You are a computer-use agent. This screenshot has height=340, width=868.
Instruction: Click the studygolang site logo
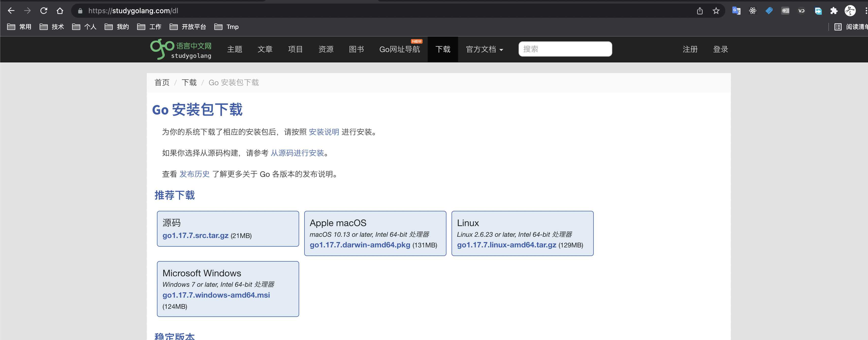(x=181, y=49)
